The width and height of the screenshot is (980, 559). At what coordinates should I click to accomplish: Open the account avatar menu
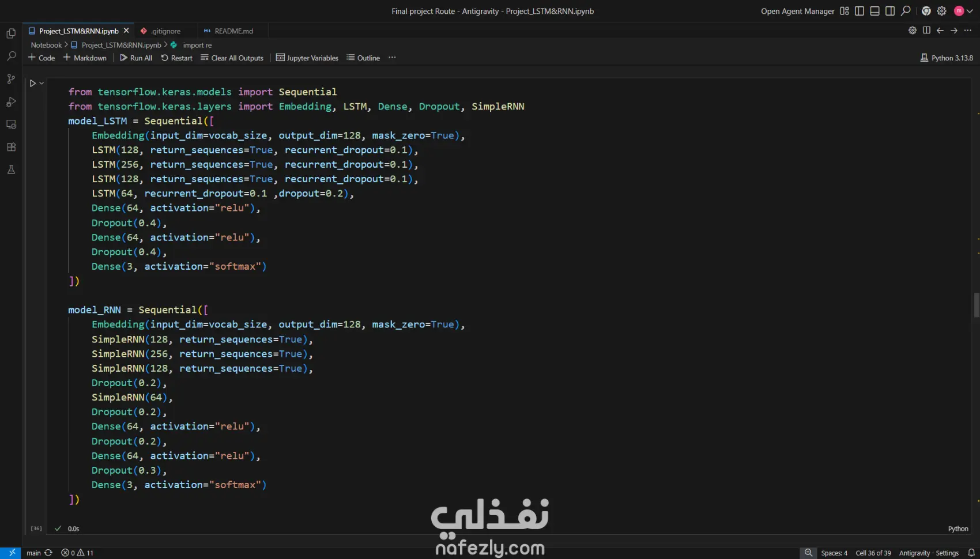pyautogui.click(x=963, y=11)
